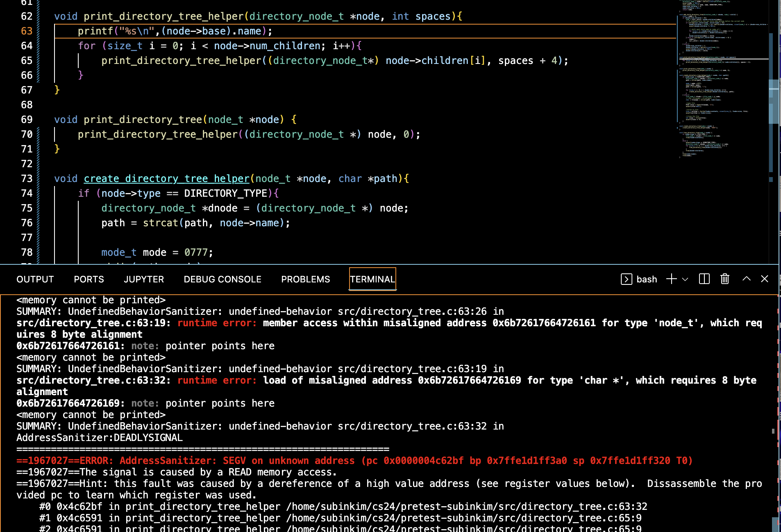Click the AddressSanitizer SEGV error line
The width and height of the screenshot is (781, 532).
[x=354, y=461]
